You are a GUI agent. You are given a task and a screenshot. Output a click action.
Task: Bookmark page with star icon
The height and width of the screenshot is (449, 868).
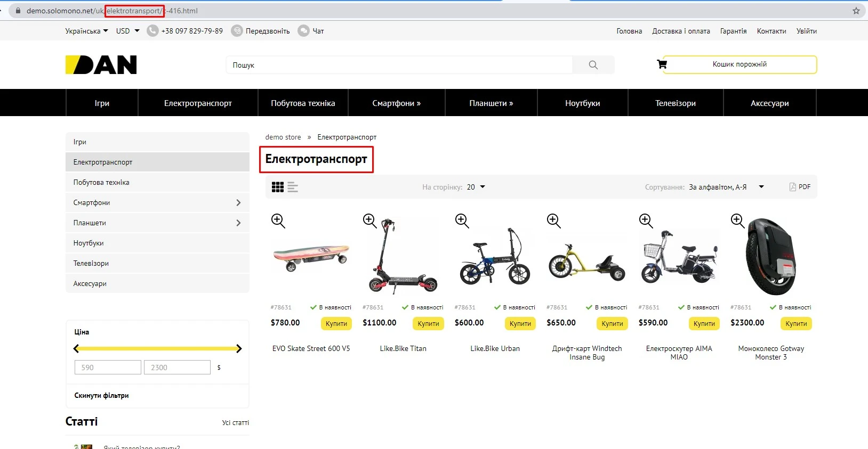(x=856, y=11)
